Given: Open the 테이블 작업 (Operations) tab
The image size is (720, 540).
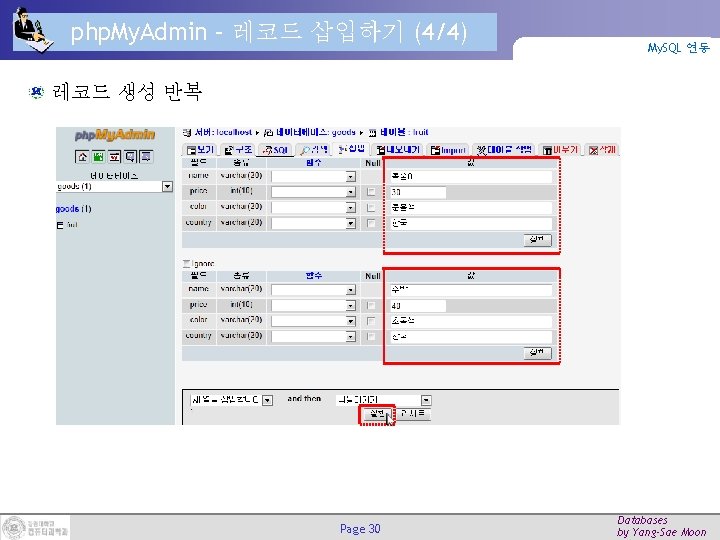Looking at the screenshot, I should [504, 150].
